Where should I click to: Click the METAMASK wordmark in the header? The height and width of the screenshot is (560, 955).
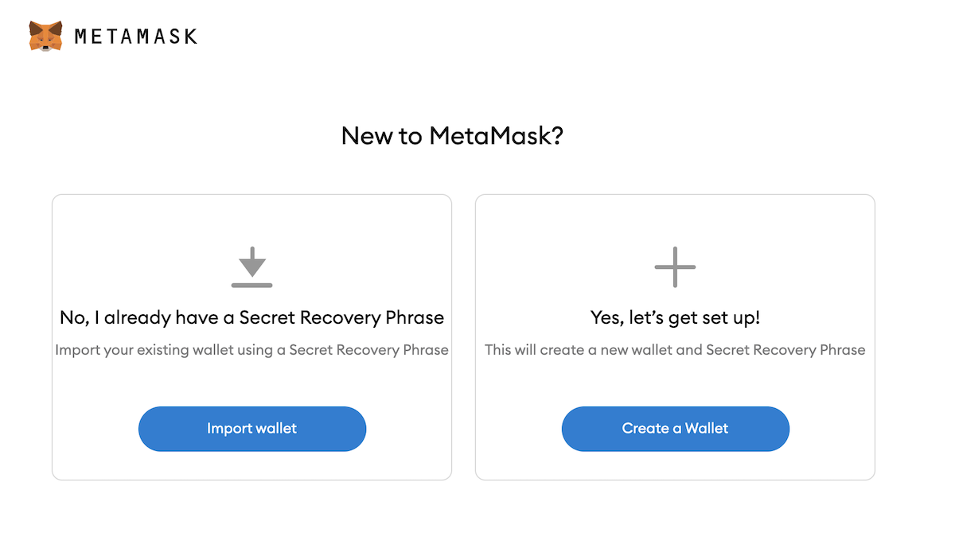coord(135,35)
